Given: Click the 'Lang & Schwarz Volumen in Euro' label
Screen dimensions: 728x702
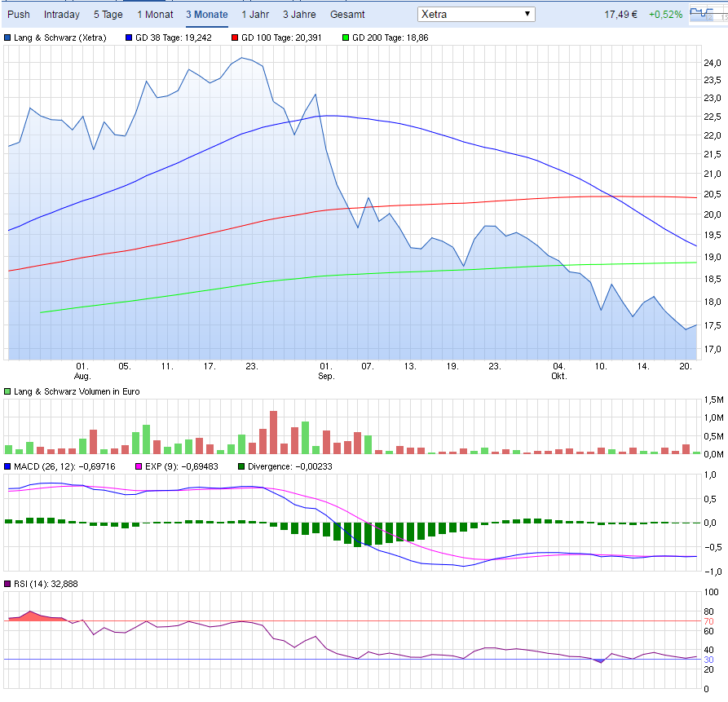Looking at the screenshot, I should pos(77,391).
